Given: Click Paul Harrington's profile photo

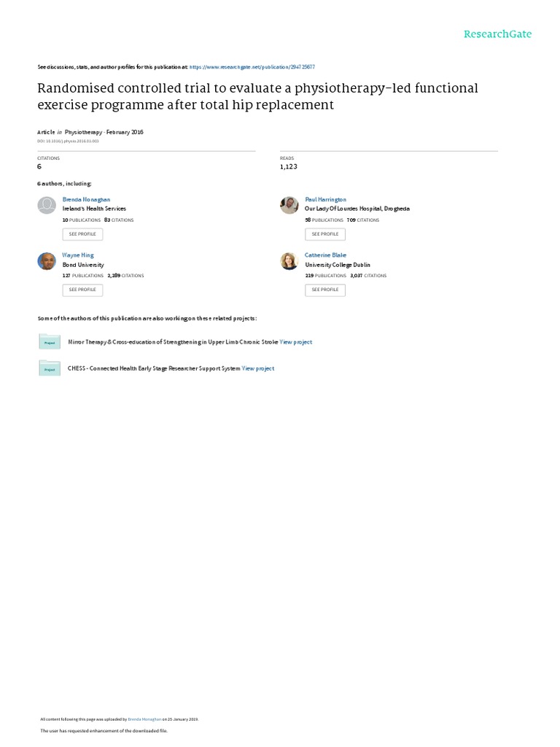Looking at the screenshot, I should [x=289, y=206].
